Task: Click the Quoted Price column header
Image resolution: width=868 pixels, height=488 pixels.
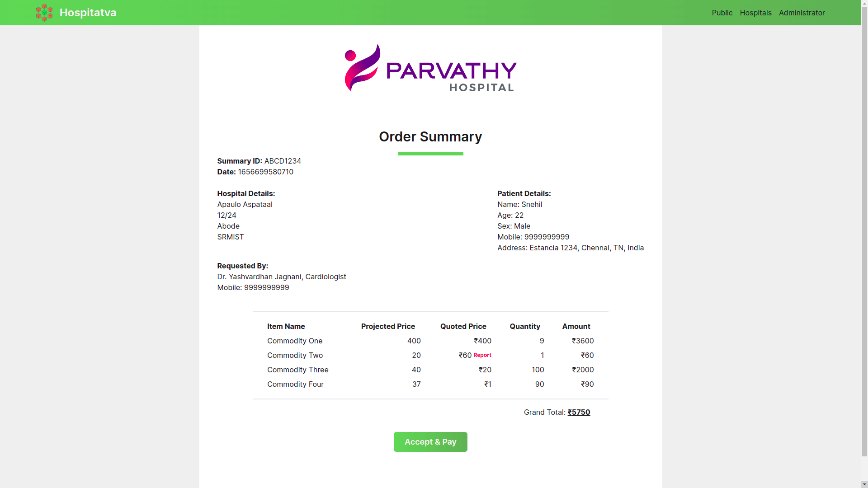Action: tap(463, 326)
